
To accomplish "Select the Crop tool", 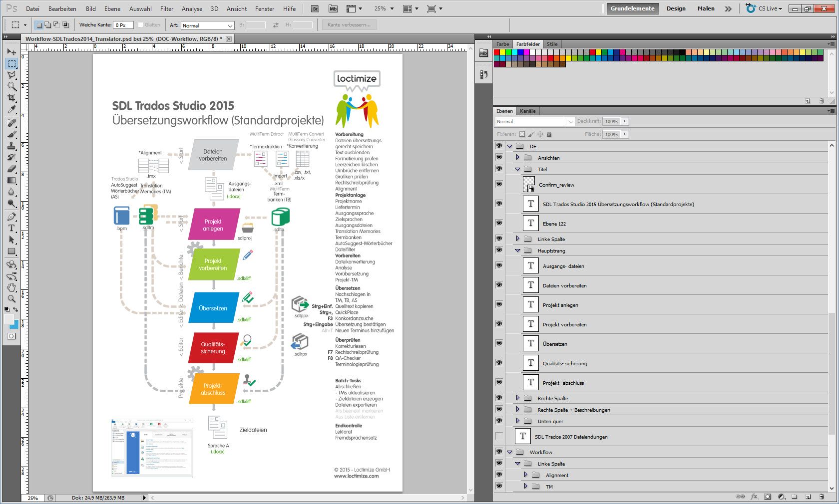I will [11, 98].
